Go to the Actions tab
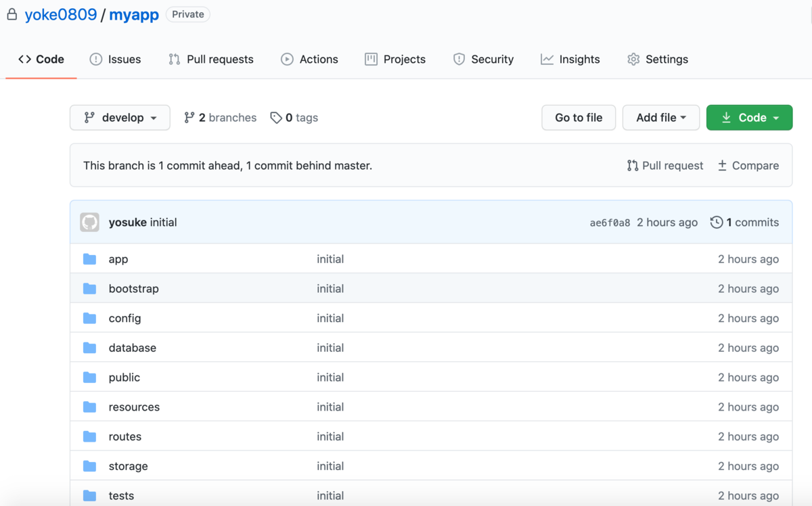The height and width of the screenshot is (506, 812). [x=309, y=60]
